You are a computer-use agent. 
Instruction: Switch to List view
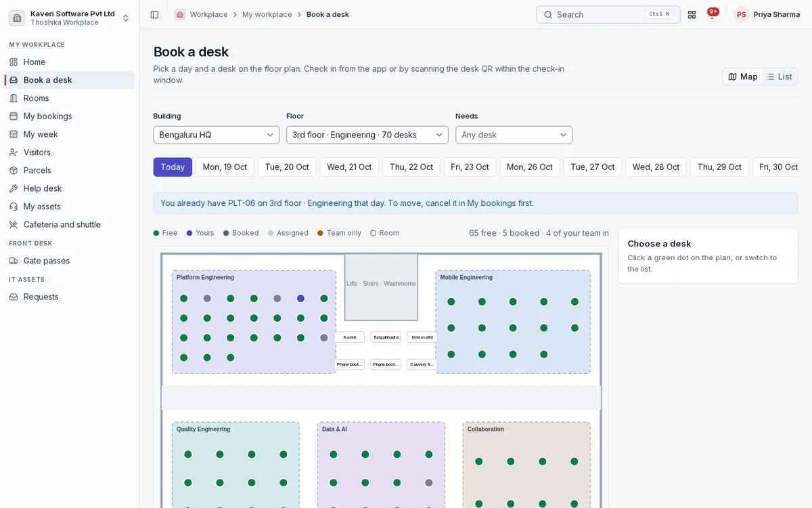[779, 77]
